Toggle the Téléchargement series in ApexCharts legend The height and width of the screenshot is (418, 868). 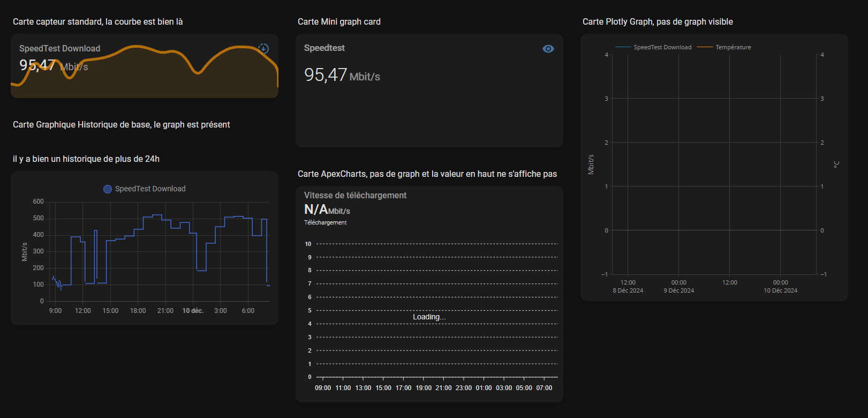[325, 222]
